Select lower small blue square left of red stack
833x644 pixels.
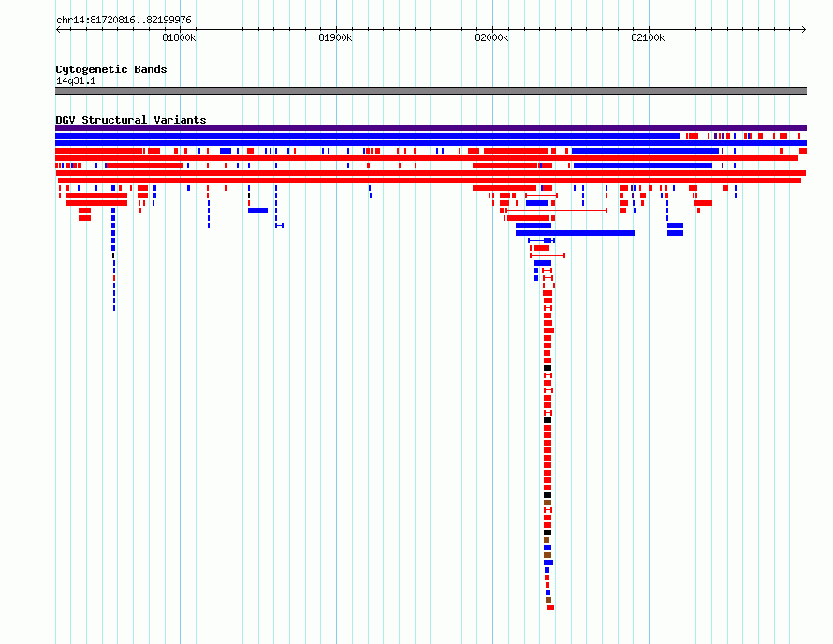pyautogui.click(x=536, y=278)
